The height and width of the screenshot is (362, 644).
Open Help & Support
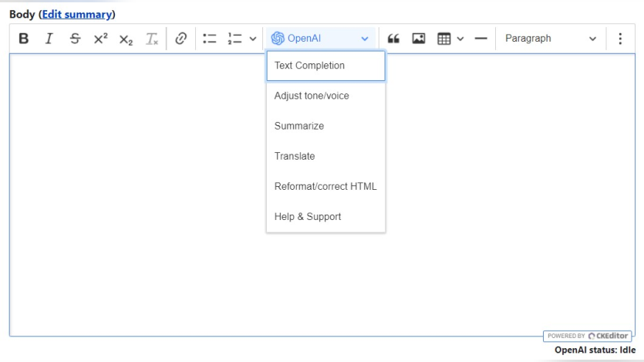click(325, 217)
